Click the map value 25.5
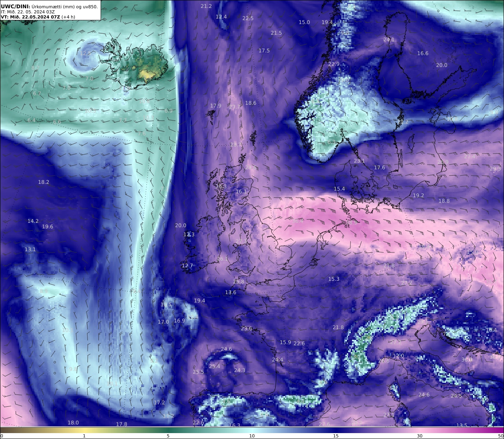Image resolution: width=504 pixels, height=439 pixels. [x=198, y=372]
